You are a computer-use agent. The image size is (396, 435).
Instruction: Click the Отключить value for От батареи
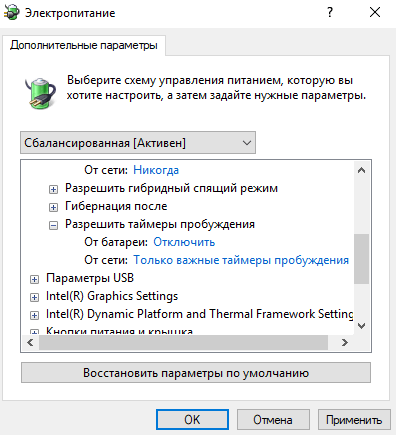(184, 242)
